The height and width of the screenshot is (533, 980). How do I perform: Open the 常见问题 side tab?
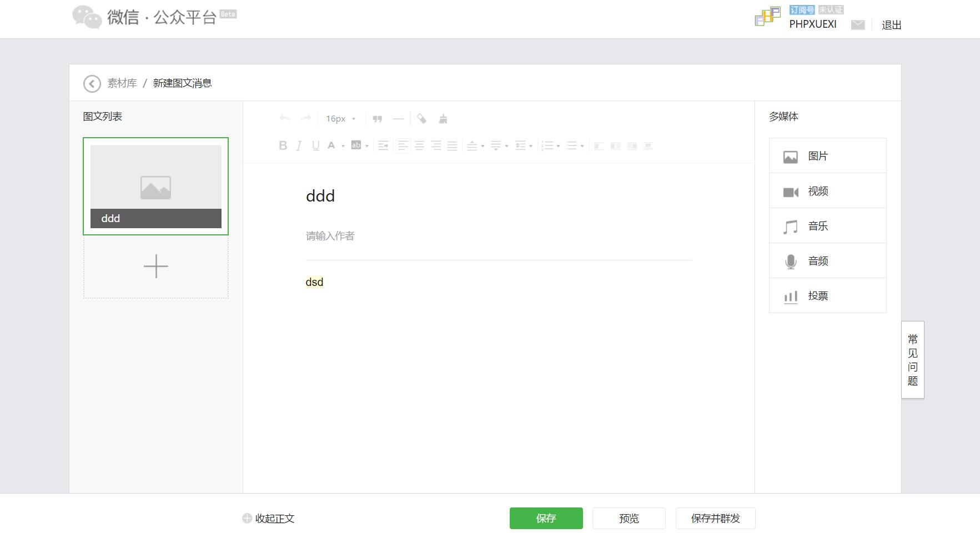click(912, 360)
